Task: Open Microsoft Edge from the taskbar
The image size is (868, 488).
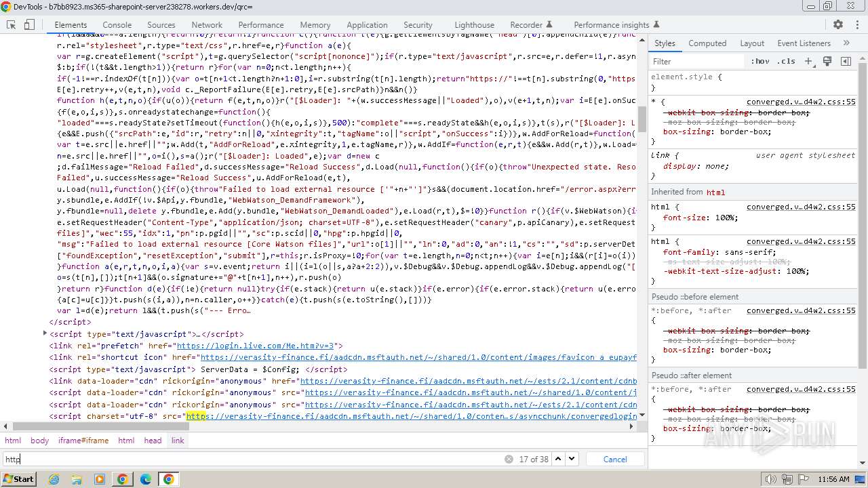Action: [x=145, y=479]
